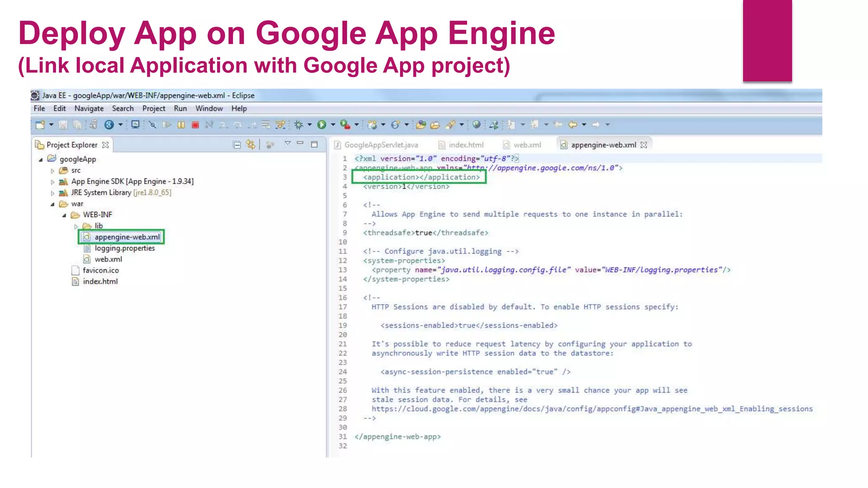868x488 pixels.
Task: Switch to index.html editor tab
Action: pyautogui.click(x=461, y=145)
